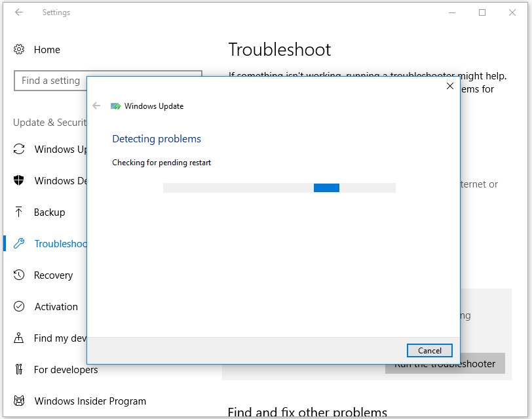
Task: Open Windows Insider Program settings
Action: coord(90,401)
